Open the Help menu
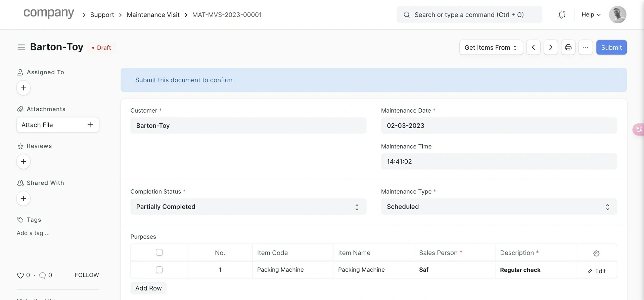This screenshot has height=300, width=644. [591, 14]
